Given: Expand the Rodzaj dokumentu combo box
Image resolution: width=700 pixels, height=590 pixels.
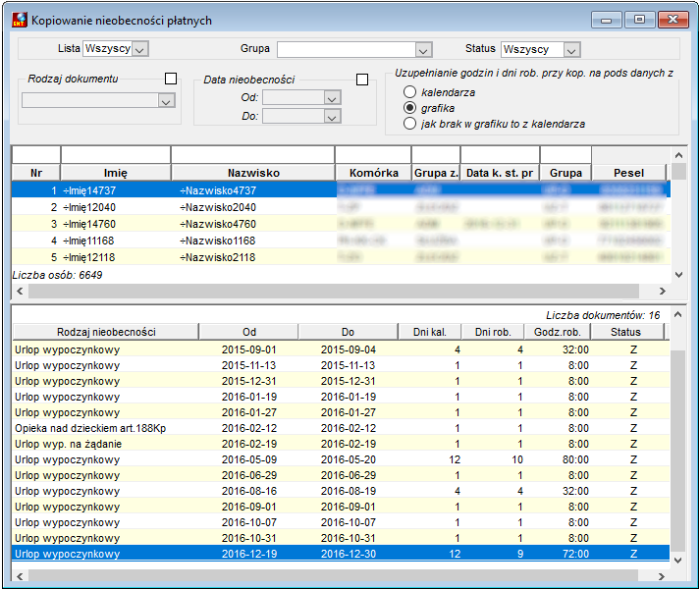Looking at the screenshot, I should [x=166, y=101].
